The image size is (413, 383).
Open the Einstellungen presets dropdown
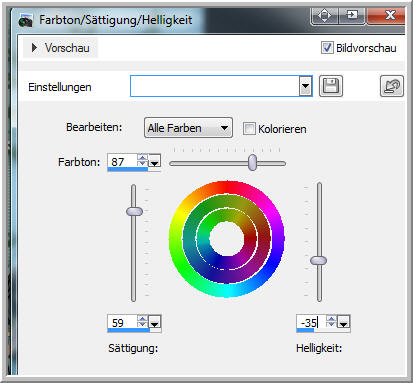[x=305, y=86]
